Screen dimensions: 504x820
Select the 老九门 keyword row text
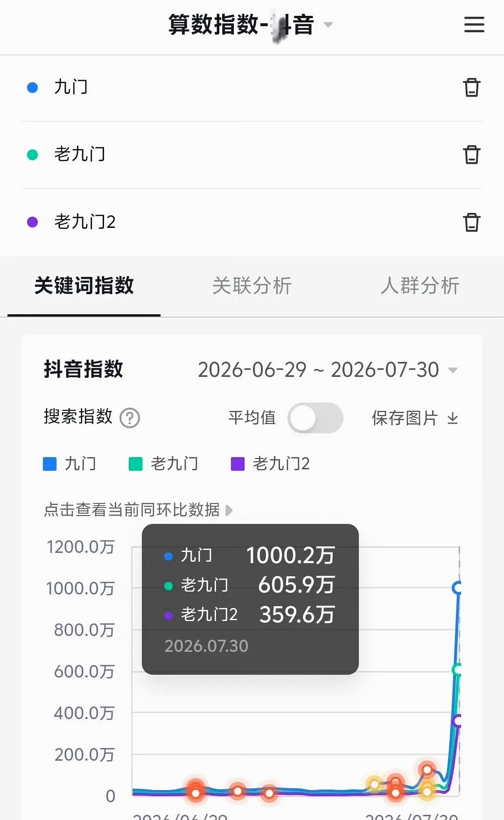click(x=80, y=155)
